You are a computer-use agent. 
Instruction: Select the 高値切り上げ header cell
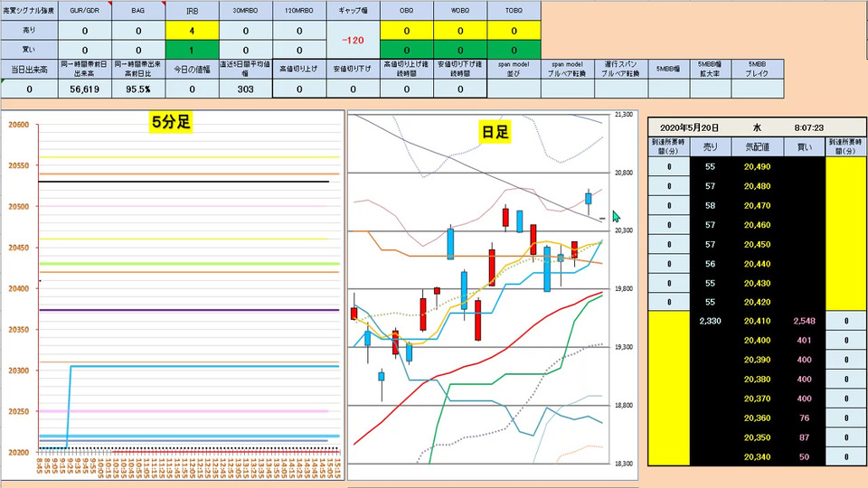(299, 70)
